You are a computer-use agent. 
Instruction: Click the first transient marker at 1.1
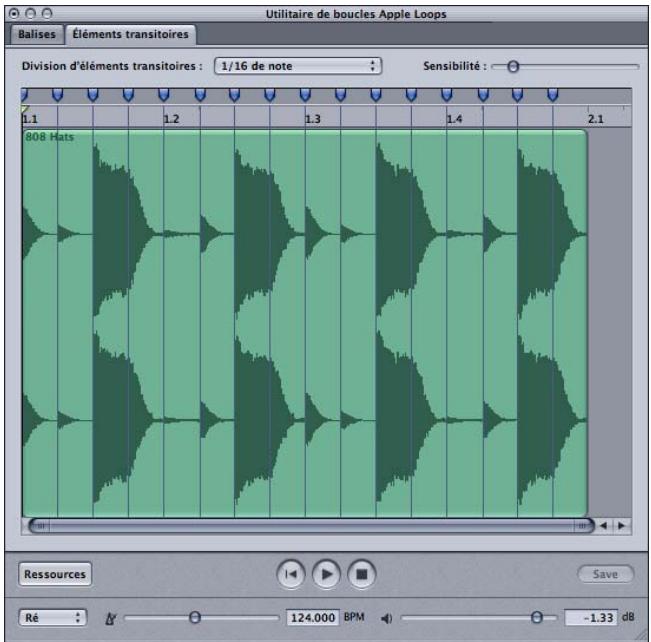click(24, 95)
